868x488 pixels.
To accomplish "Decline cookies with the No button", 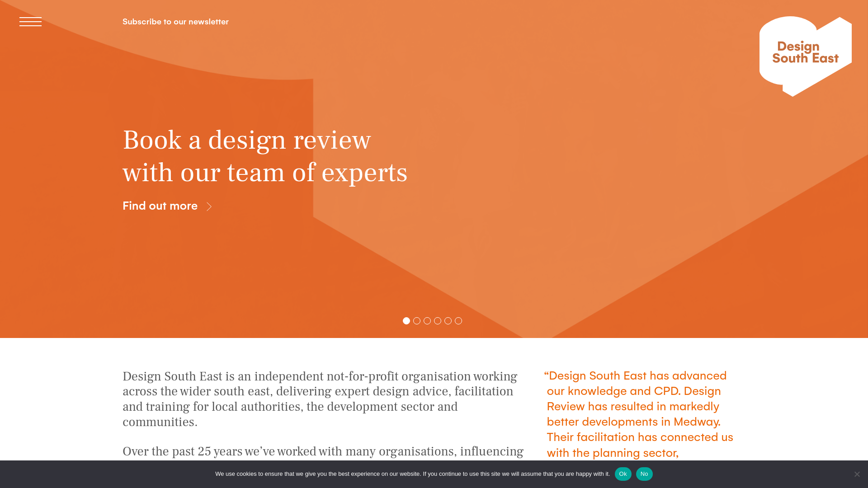I will click(x=644, y=474).
